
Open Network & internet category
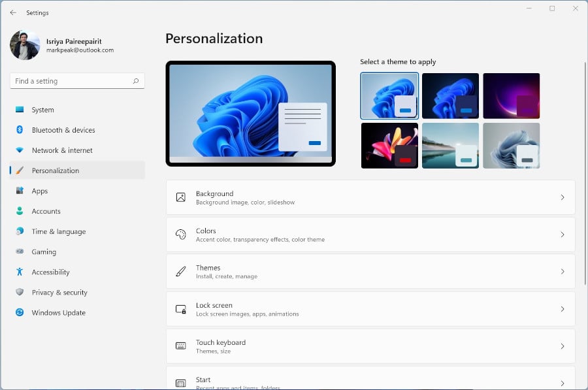point(77,150)
